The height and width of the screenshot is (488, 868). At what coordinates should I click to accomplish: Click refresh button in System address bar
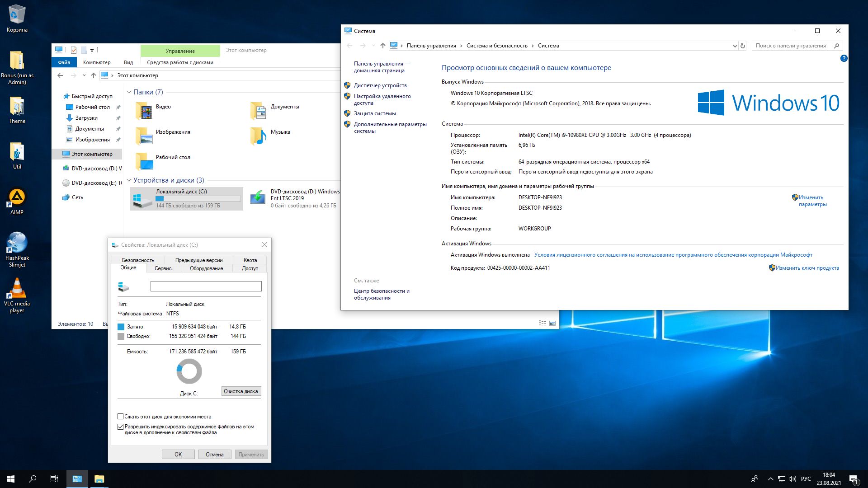[x=742, y=46]
